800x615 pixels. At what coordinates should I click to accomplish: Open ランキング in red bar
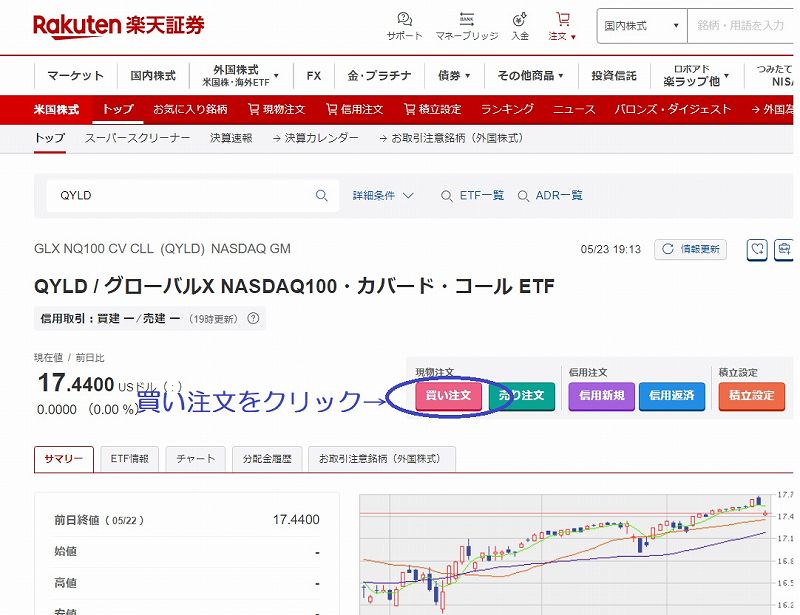coord(507,109)
